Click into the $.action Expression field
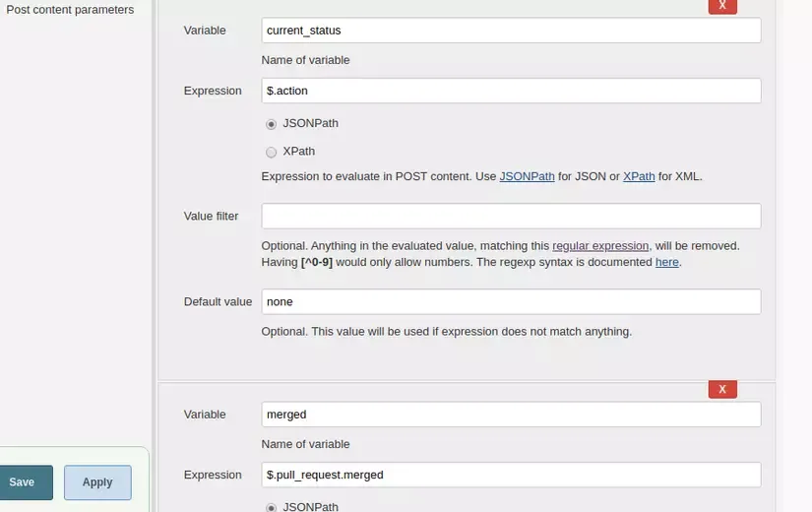This screenshot has height=512, width=812. [511, 91]
